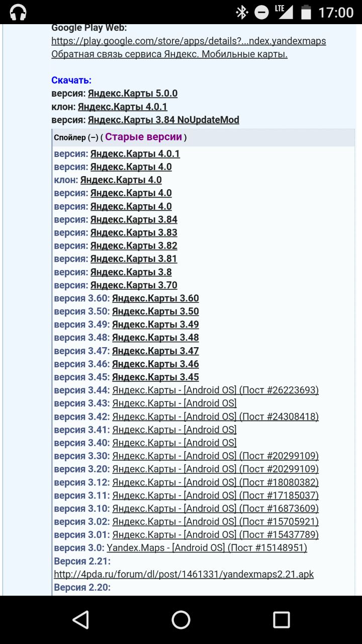The image size is (362, 644).
Task: Open версия Яндекс.Карты 4.0.1 inside spoiler
Action: [x=135, y=154]
